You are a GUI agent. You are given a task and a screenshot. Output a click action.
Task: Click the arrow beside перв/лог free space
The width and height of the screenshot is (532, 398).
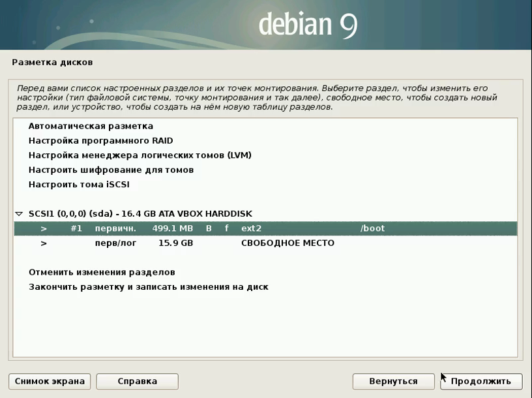(x=44, y=243)
